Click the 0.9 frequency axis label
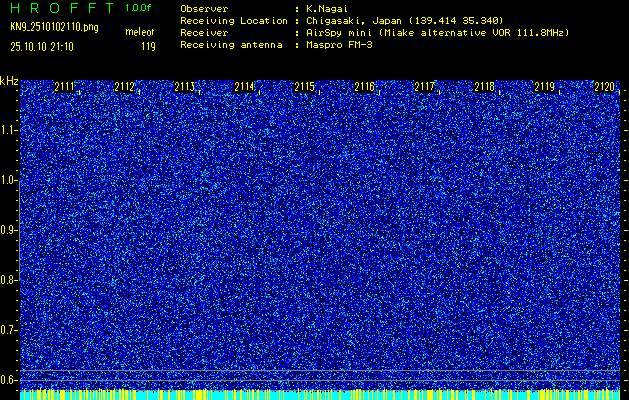 (9, 230)
